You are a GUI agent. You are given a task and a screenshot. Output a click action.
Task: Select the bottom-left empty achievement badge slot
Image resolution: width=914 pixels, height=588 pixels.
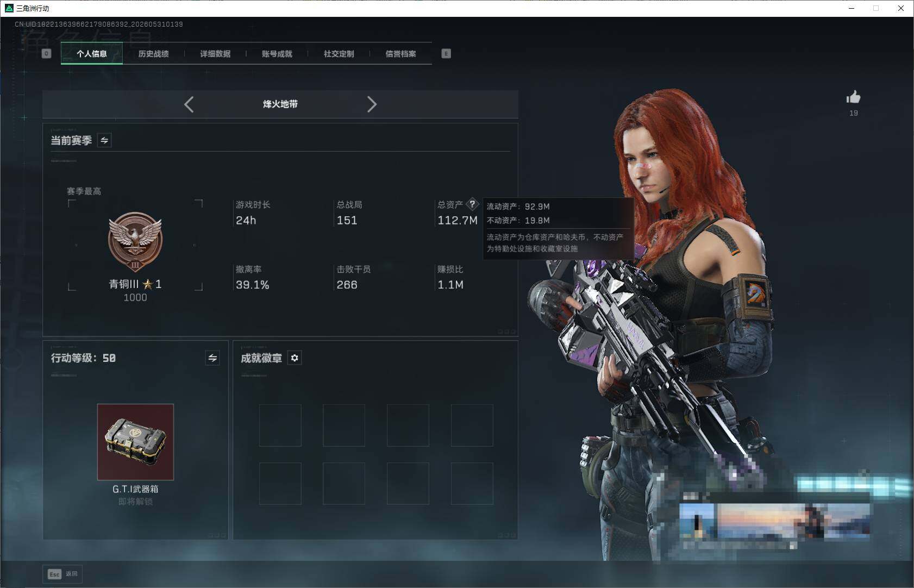click(280, 484)
